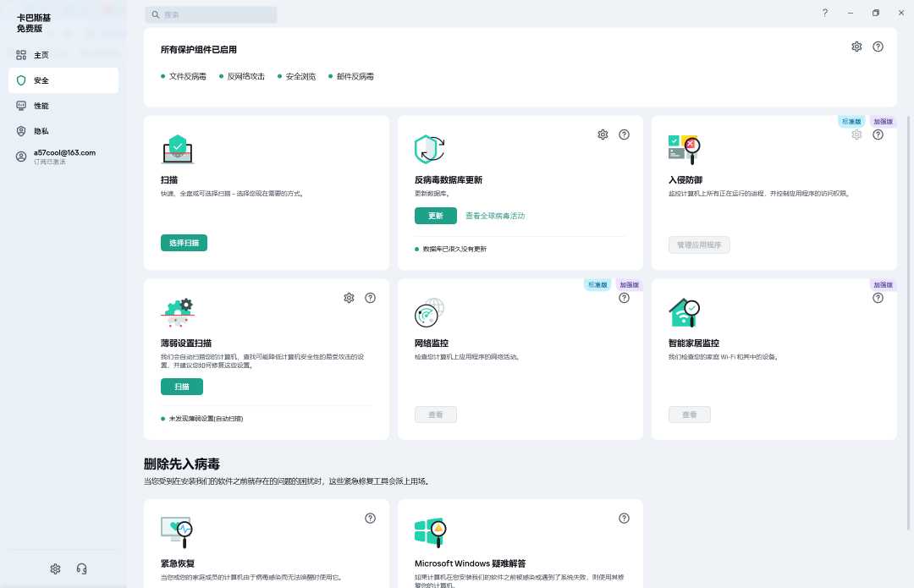The height and width of the screenshot is (588, 914).
Task: Open help for protection components panel
Action: (x=878, y=47)
